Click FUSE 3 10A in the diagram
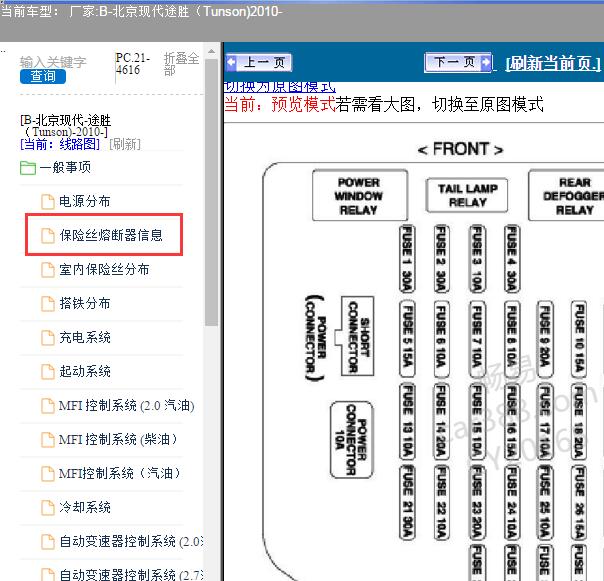This screenshot has width=604, height=581. pyautogui.click(x=476, y=259)
